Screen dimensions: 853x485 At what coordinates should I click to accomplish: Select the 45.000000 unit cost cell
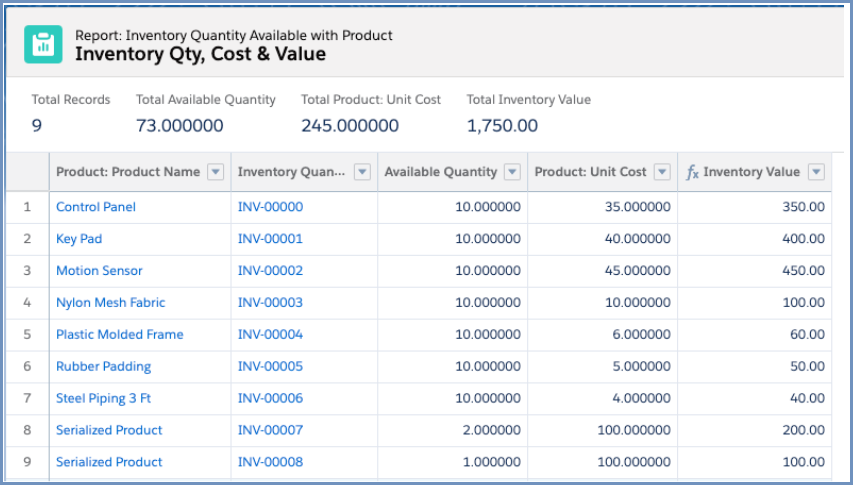[x=602, y=270]
